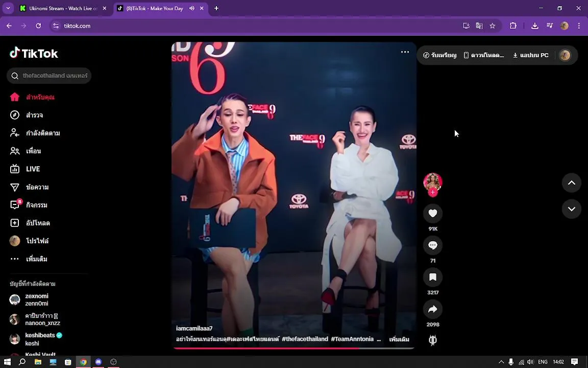Click รับเหรียญ (Get Coins) button
The width and height of the screenshot is (588, 368).
coord(440,55)
